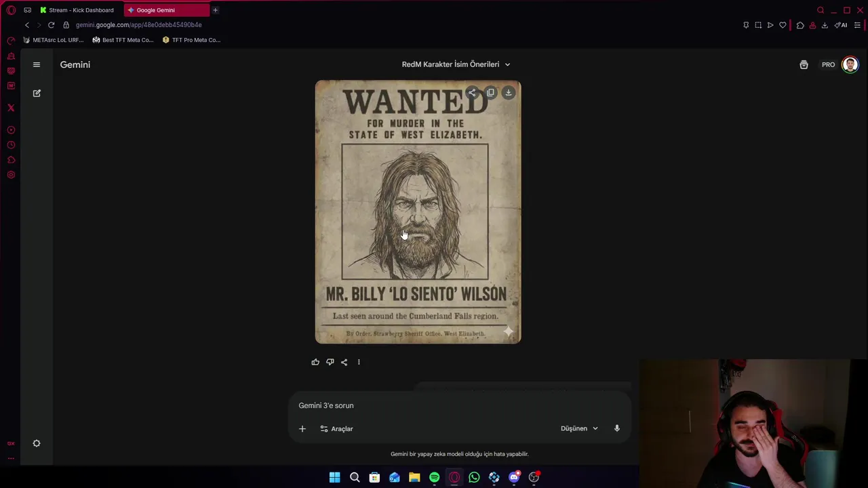Viewport: 868px width, 488px height.
Task: Open the player icon in Opera sidebar
Action: tap(11, 130)
